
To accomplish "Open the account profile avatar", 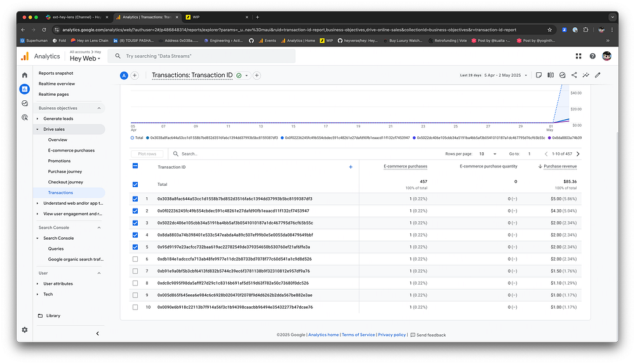I will click(x=606, y=56).
